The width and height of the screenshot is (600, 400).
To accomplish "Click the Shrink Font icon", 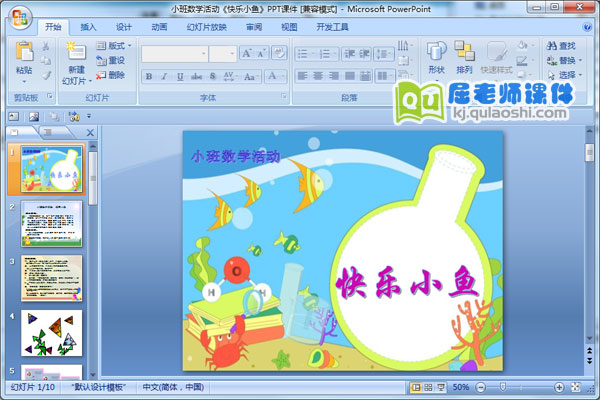I will [x=262, y=54].
